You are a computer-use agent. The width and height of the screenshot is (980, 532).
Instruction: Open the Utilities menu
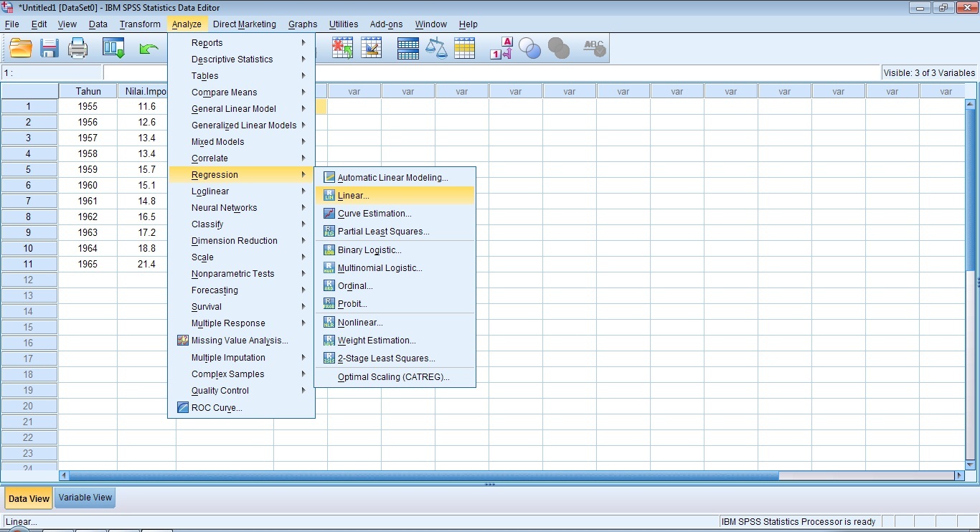344,24
